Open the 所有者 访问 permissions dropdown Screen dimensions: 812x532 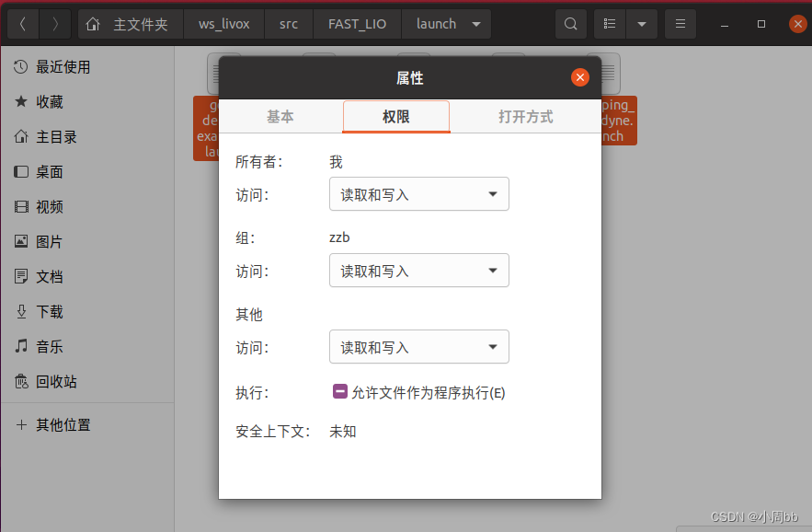click(x=418, y=194)
